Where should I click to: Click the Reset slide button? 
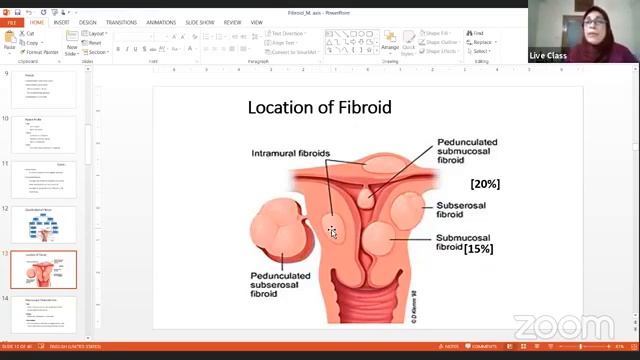(92, 43)
